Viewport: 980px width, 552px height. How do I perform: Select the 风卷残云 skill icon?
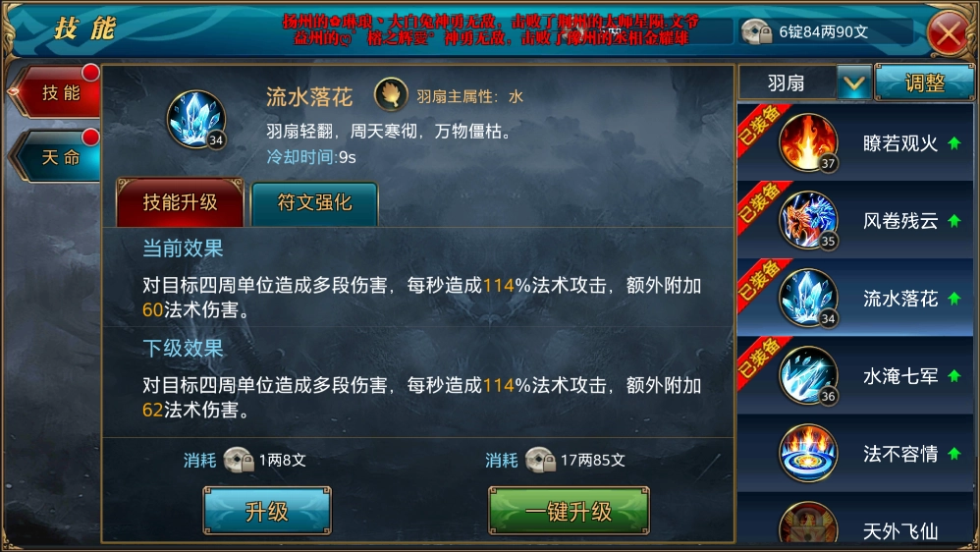[x=808, y=220]
